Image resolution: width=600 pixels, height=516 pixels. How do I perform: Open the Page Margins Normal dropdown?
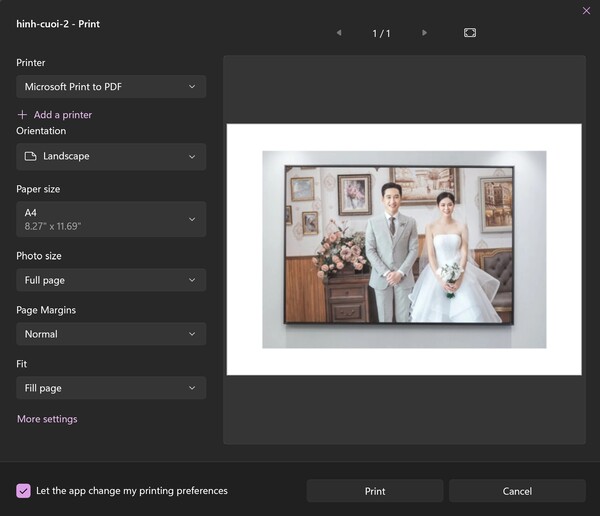click(x=111, y=334)
